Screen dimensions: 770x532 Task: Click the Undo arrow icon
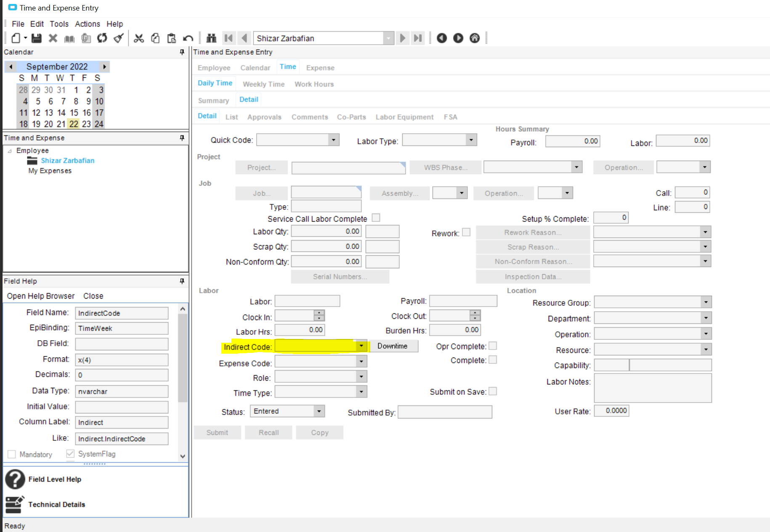[188, 38]
